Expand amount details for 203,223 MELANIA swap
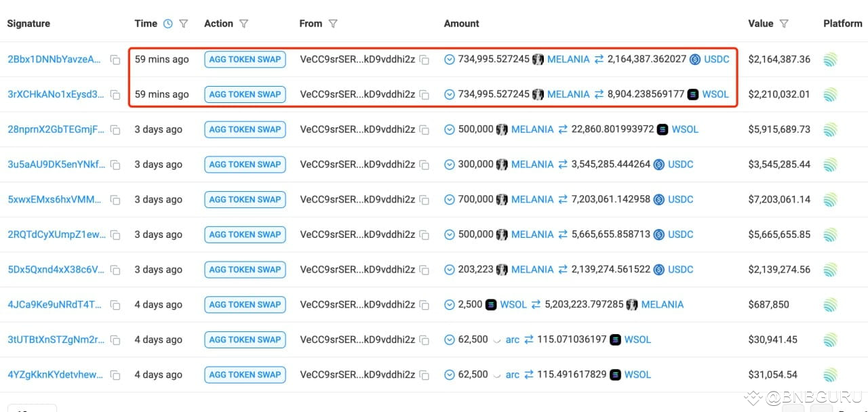This screenshot has height=412, width=868. 450,270
